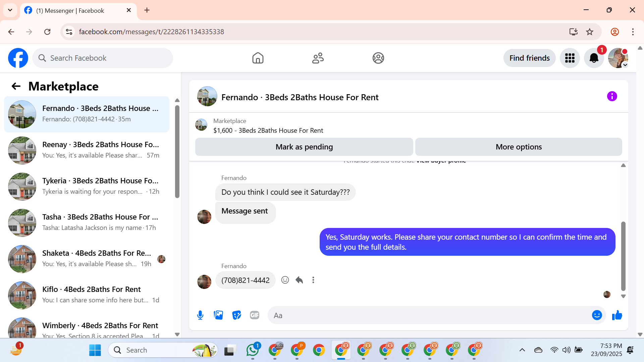Open Kiflo's 4Beds 2Baths conversation
The height and width of the screenshot is (362, 644).
point(87,295)
